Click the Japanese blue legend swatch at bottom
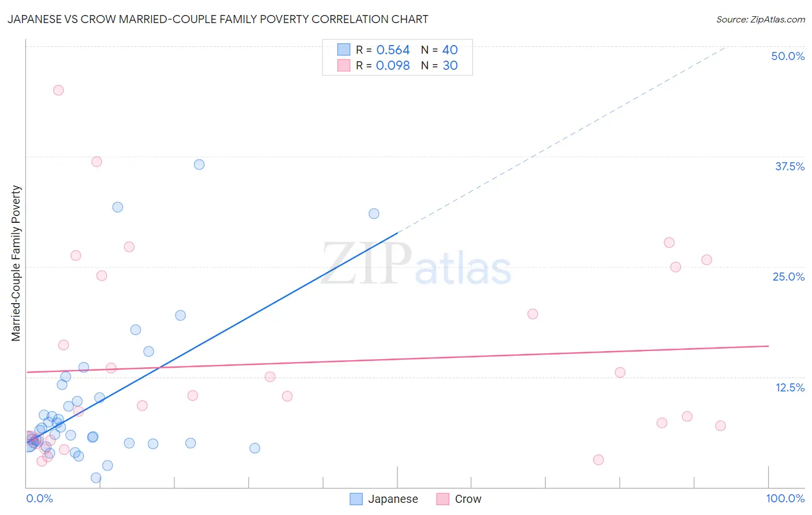Screen dimensions: 812x515 [356, 499]
